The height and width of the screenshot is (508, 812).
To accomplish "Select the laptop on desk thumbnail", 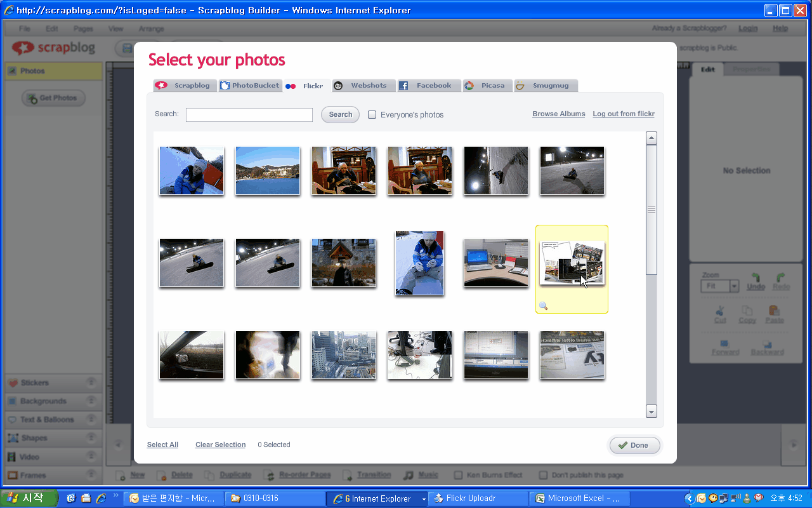I will 496,263.
